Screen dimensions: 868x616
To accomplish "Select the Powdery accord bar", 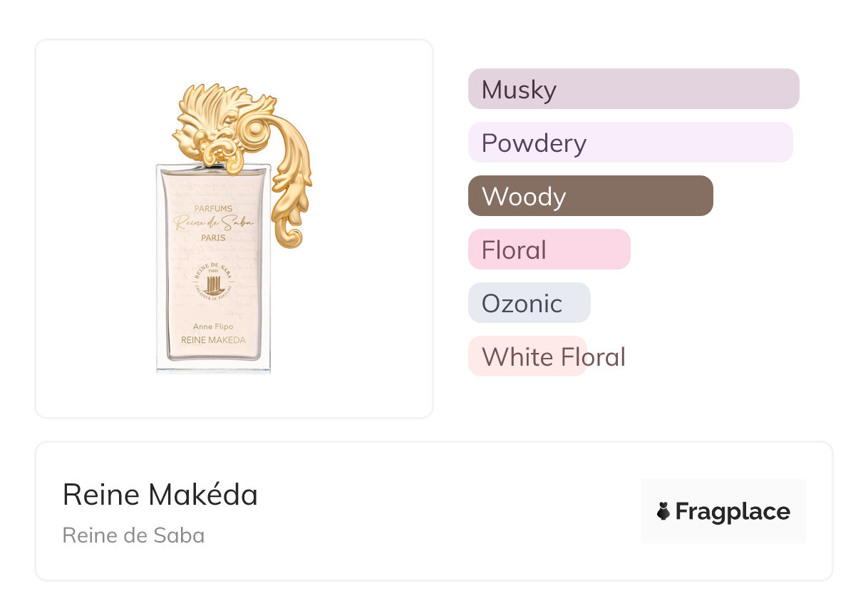I will coord(630,143).
